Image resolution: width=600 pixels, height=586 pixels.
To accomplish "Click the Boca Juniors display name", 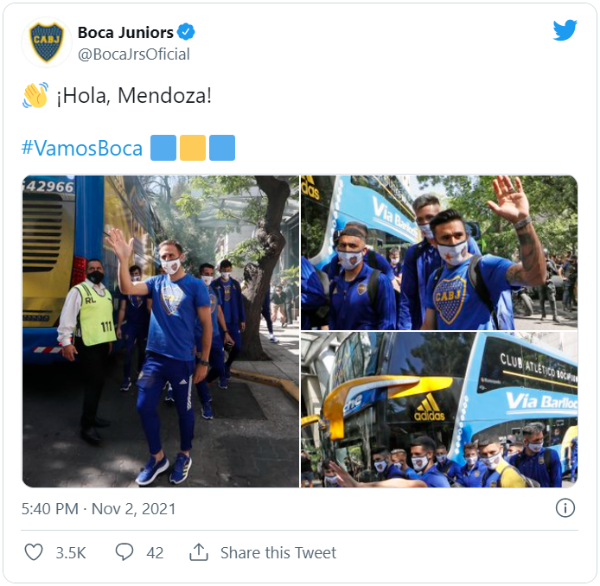I will (126, 33).
